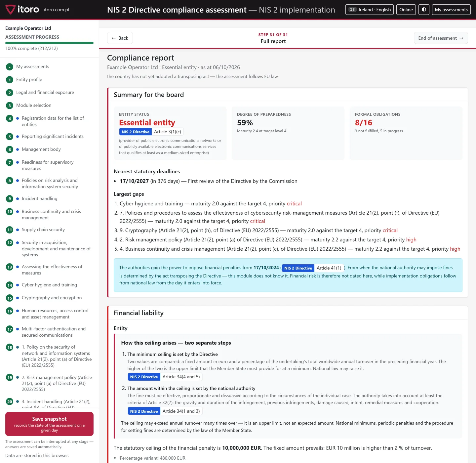The width and height of the screenshot is (476, 463).
Task: Click the step 5 number badge in sidebar
Action: point(10,137)
